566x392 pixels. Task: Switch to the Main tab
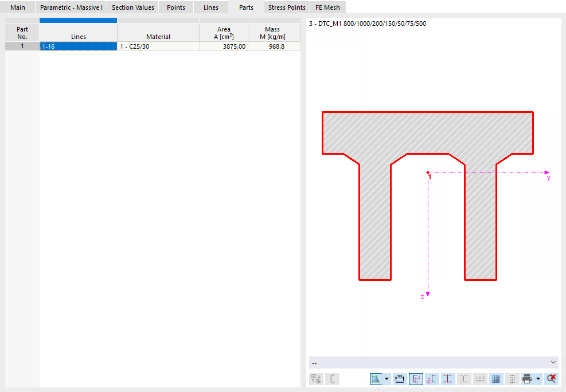(x=18, y=7)
